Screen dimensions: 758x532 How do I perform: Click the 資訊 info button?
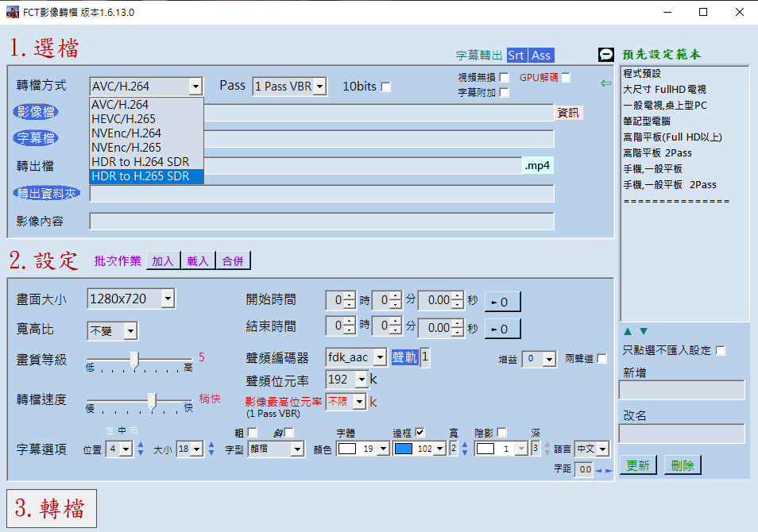coord(568,113)
